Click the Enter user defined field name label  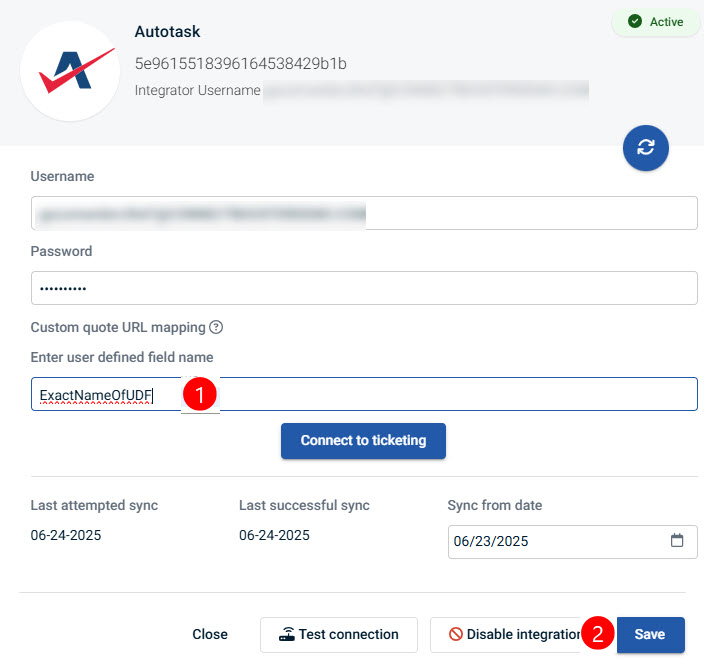click(x=122, y=357)
